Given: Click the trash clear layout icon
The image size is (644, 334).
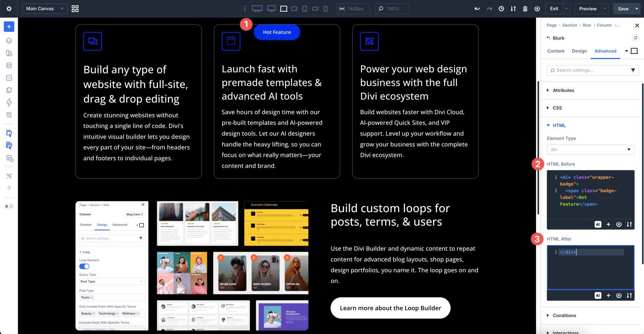Looking at the screenshot, I should (525, 9).
